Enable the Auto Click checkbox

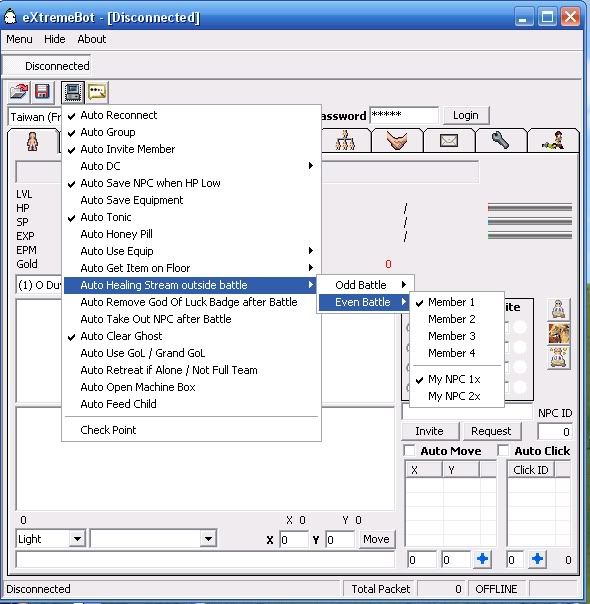point(503,450)
